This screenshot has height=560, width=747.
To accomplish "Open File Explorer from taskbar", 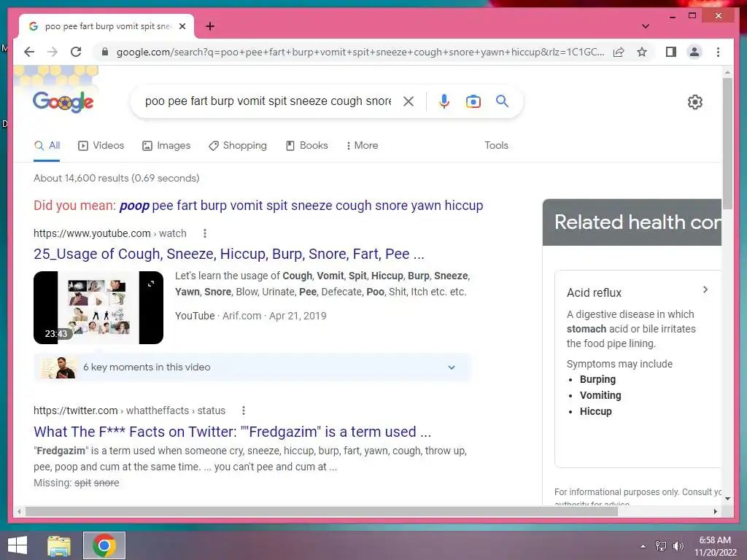I will 59,545.
